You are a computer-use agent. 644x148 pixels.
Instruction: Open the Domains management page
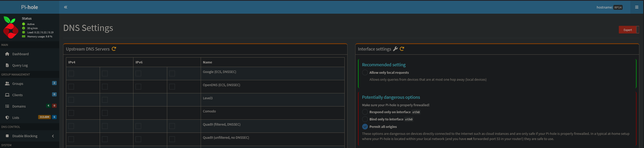pyautogui.click(x=19, y=106)
